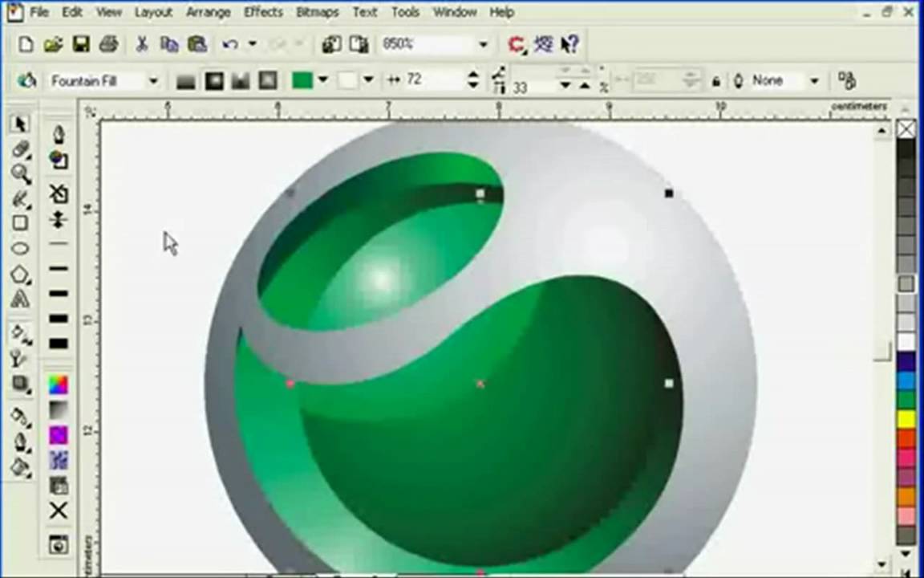Open the Outline Pen dialog icon
The height and width of the screenshot is (578, 924).
tap(59, 135)
